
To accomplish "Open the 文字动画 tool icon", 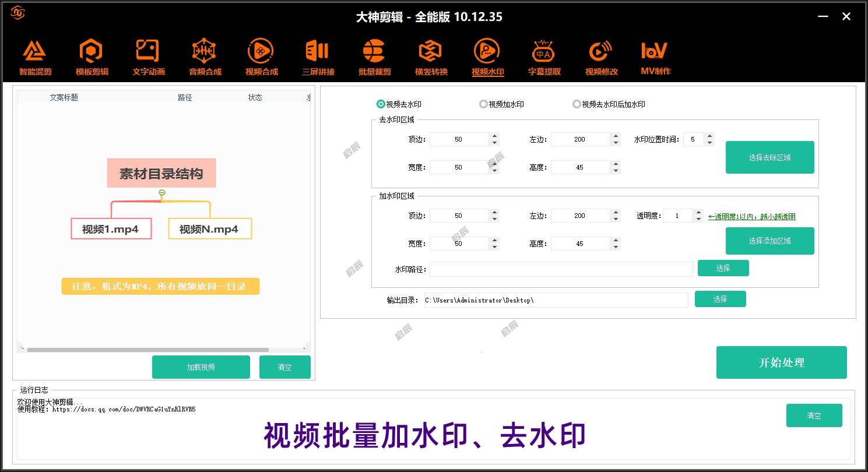I will pyautogui.click(x=148, y=58).
